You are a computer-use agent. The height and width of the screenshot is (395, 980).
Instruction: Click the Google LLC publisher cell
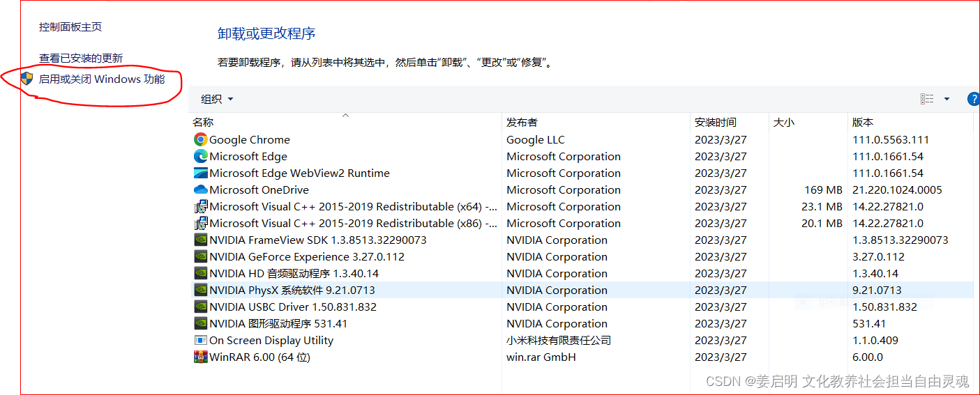coord(536,139)
